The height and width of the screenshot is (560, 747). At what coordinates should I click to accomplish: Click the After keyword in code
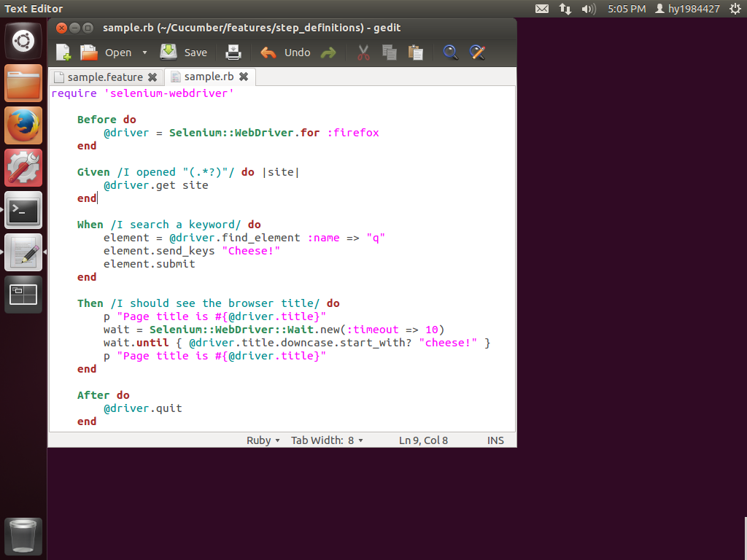tap(93, 395)
